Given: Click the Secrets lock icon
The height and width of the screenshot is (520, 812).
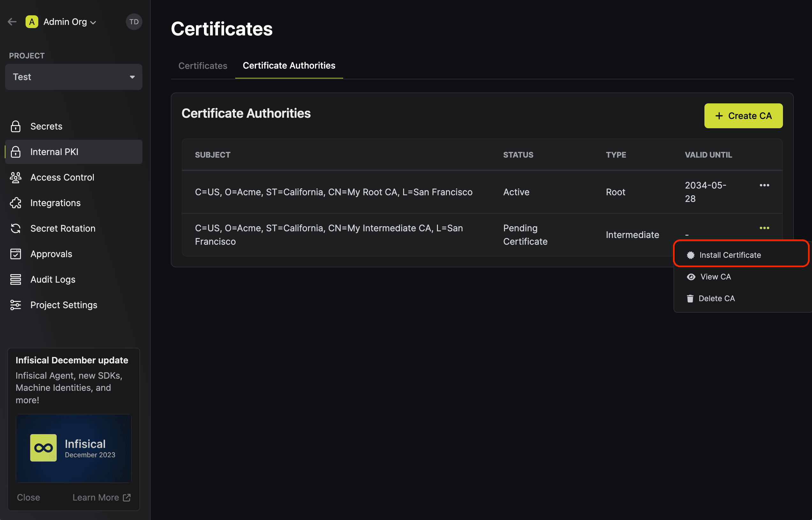Looking at the screenshot, I should coord(16,126).
